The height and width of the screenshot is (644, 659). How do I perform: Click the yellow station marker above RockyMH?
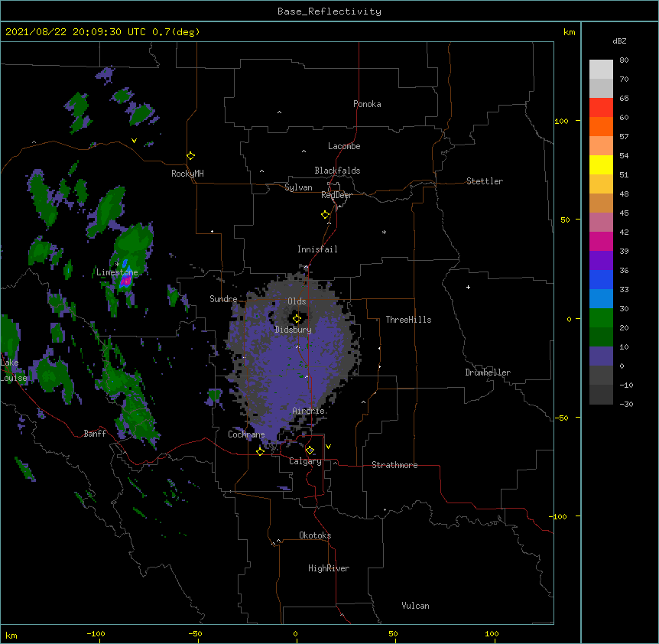tap(190, 156)
